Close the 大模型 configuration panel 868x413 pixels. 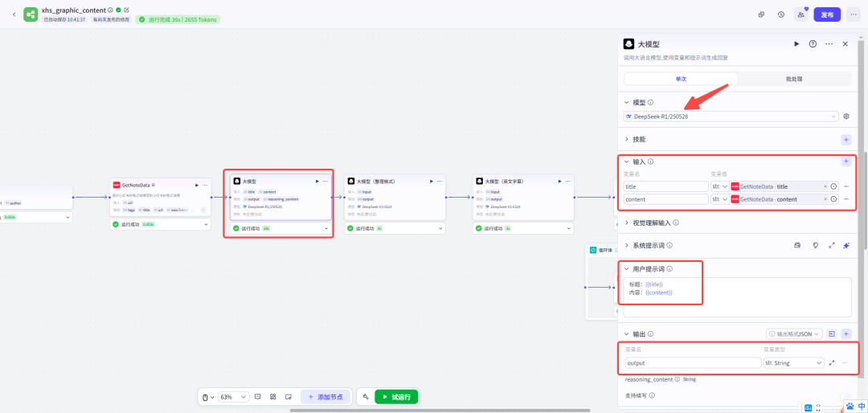[845, 43]
